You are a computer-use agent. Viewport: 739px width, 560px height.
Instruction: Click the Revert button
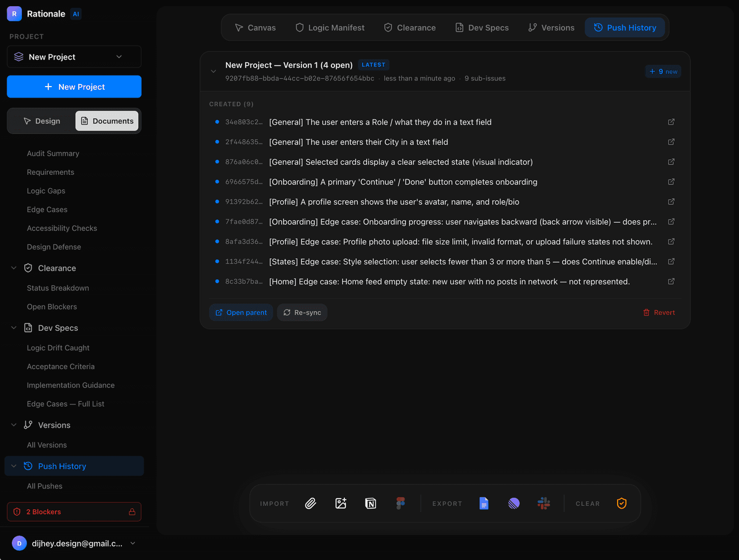point(659,312)
